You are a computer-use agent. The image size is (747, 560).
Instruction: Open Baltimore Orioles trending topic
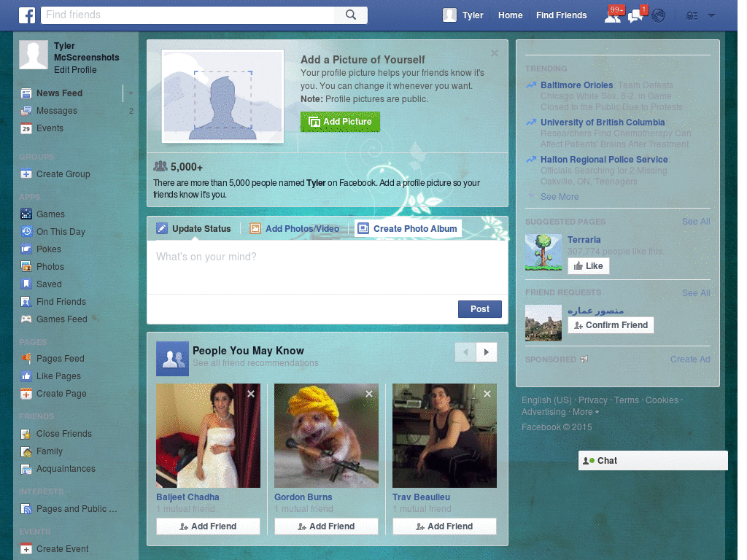click(x=576, y=85)
